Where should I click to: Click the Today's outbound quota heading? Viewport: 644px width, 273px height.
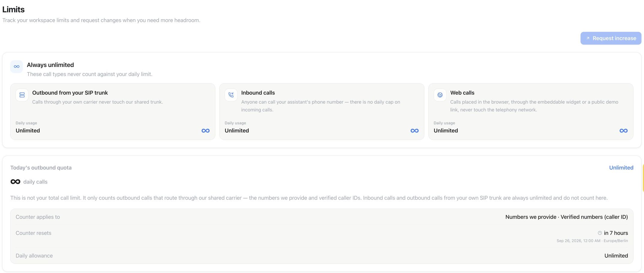pos(41,168)
